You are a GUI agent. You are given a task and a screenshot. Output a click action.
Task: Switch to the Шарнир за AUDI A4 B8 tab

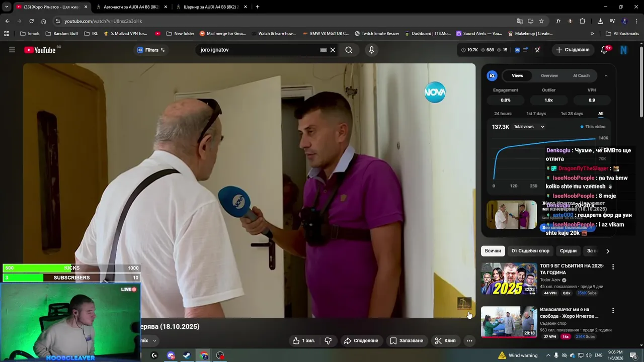tap(211, 7)
